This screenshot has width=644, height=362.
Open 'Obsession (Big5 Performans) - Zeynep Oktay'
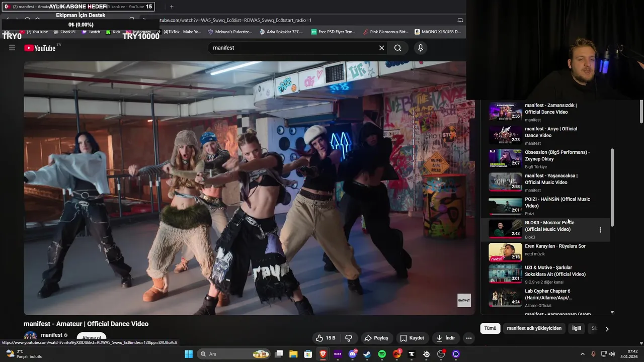[557, 155]
